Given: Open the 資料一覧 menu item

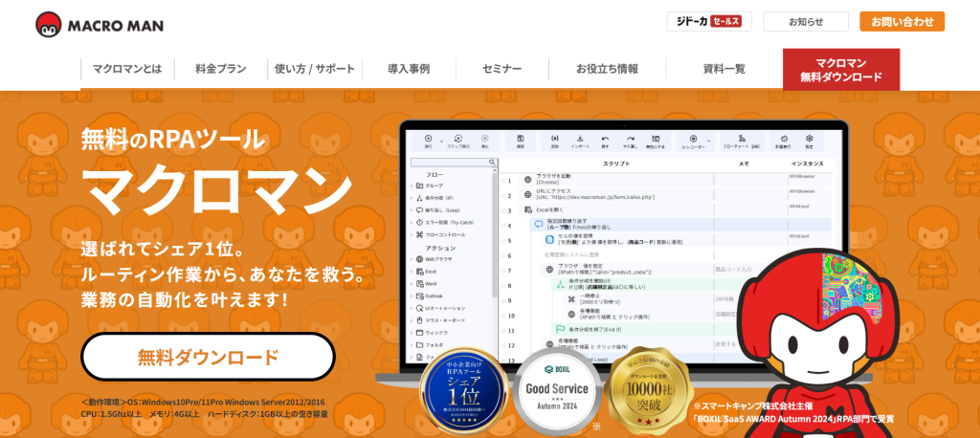Looking at the screenshot, I should tap(724, 69).
